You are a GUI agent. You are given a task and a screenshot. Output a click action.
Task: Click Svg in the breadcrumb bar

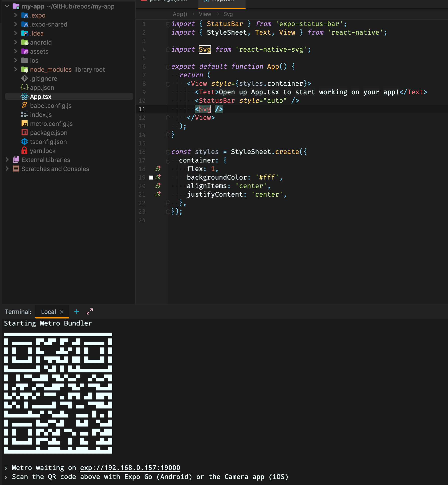[x=228, y=14]
